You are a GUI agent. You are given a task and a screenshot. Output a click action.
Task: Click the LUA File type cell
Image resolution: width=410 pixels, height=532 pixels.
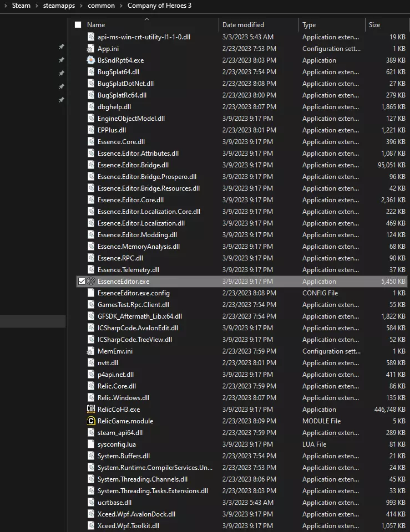(x=314, y=444)
